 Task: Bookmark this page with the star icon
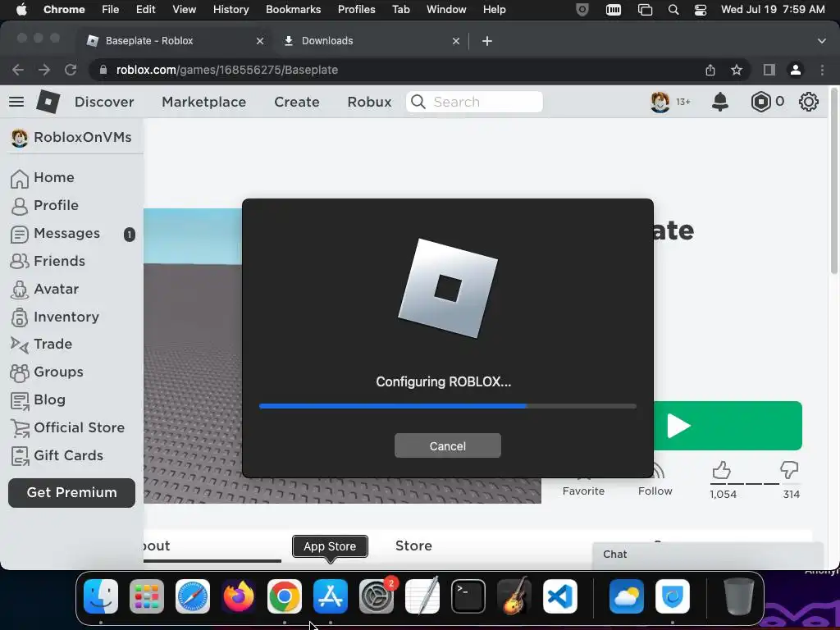(x=737, y=70)
